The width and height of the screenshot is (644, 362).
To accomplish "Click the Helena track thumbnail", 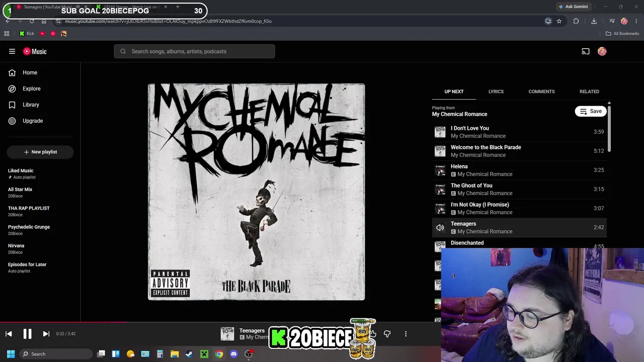I will [440, 170].
